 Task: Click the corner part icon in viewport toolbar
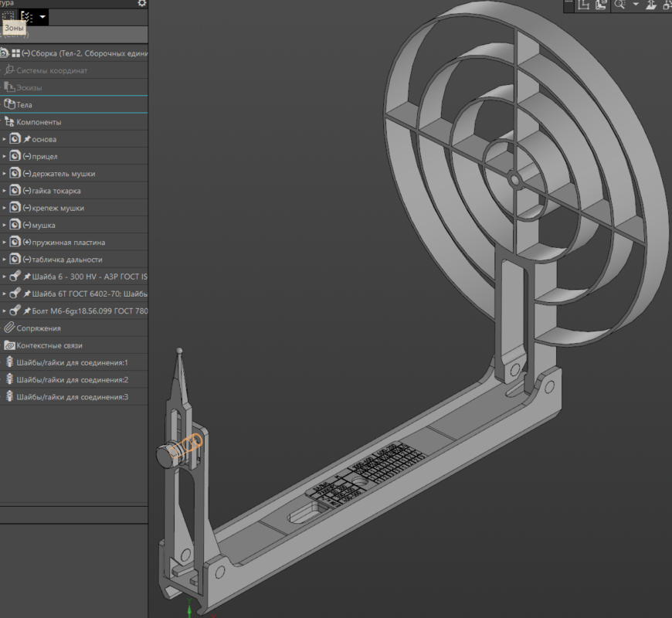[x=601, y=5]
